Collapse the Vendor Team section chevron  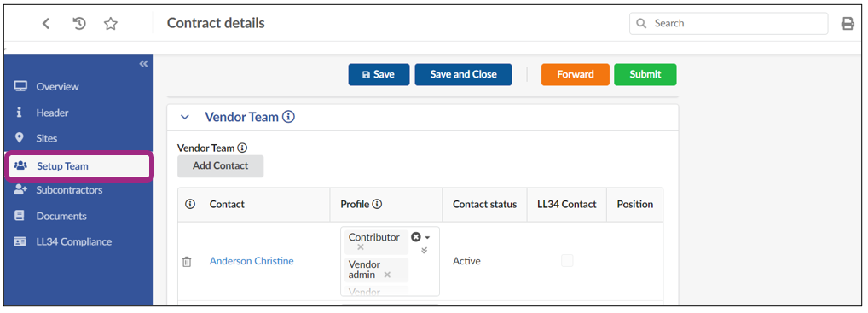click(x=185, y=118)
